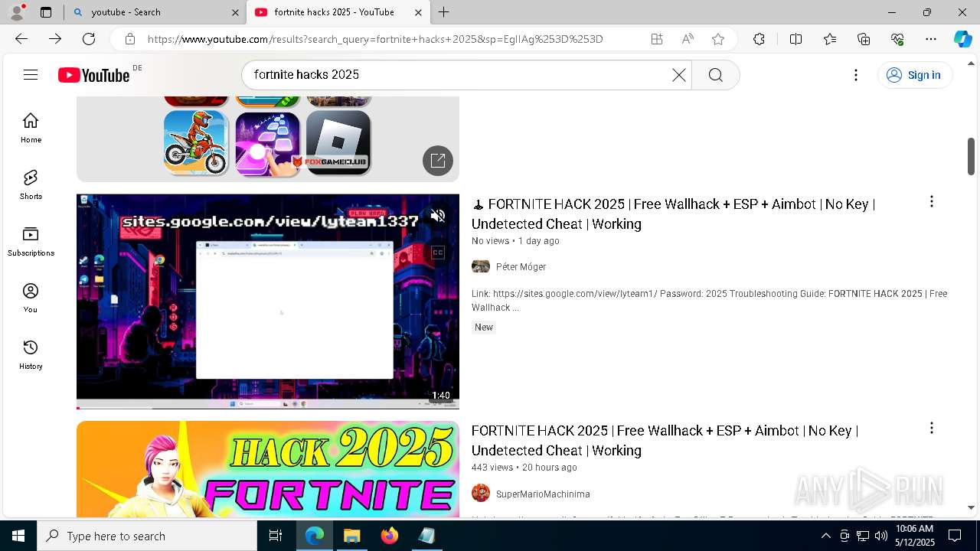
Task: Click Péter Móger channel avatar
Action: click(x=481, y=266)
